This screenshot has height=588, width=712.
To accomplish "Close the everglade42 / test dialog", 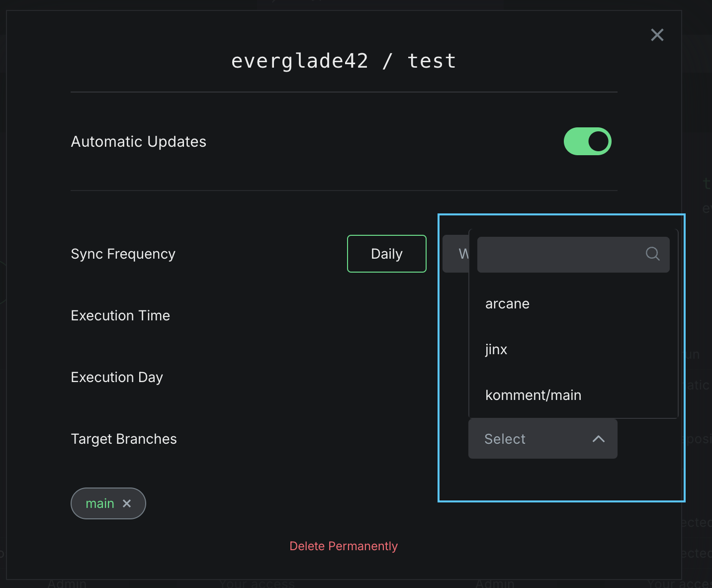I will click(x=657, y=35).
